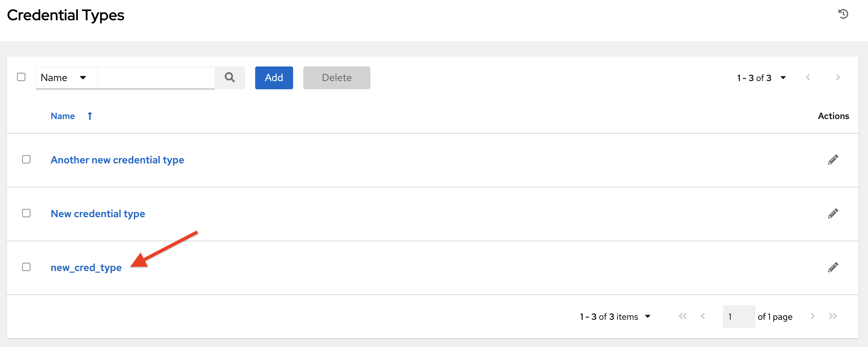Check the Another new credential type checkbox

click(x=26, y=159)
